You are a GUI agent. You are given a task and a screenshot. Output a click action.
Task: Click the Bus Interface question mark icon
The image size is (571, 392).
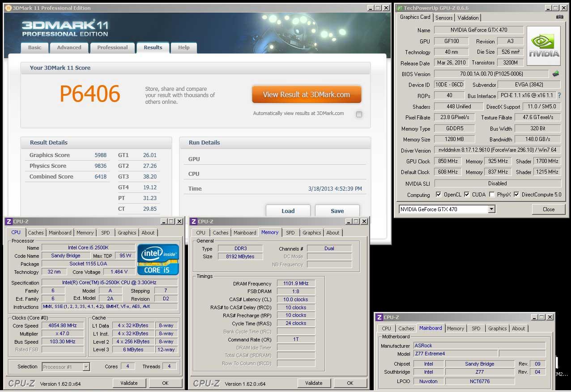(x=559, y=95)
